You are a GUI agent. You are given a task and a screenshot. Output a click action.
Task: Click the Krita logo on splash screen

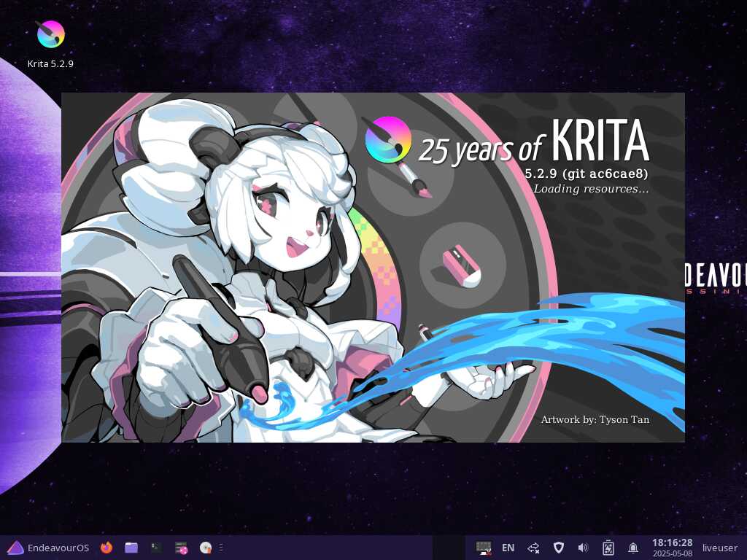click(x=388, y=139)
